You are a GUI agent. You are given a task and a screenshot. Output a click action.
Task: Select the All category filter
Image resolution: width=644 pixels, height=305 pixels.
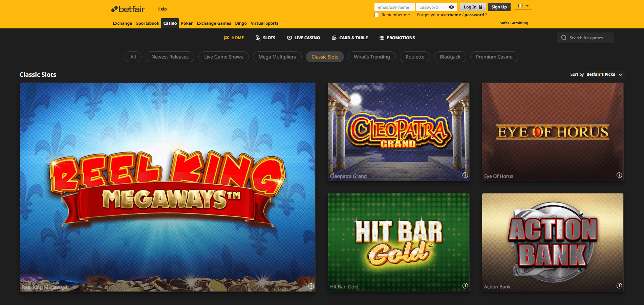point(133,57)
